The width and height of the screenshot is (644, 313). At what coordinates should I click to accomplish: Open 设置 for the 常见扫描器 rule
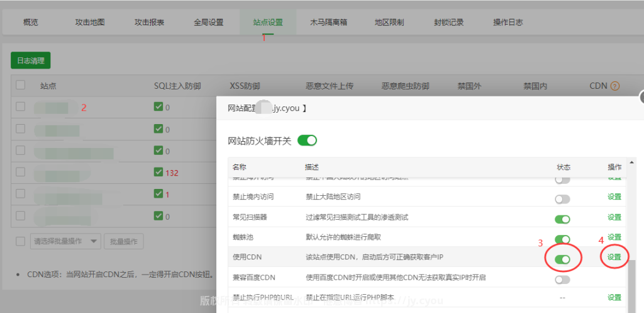point(614,217)
